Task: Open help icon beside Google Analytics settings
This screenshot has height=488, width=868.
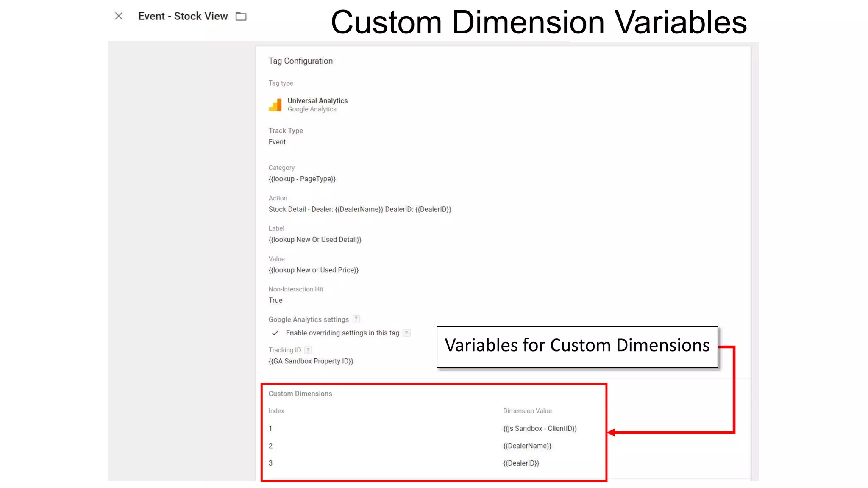Action: pos(356,319)
